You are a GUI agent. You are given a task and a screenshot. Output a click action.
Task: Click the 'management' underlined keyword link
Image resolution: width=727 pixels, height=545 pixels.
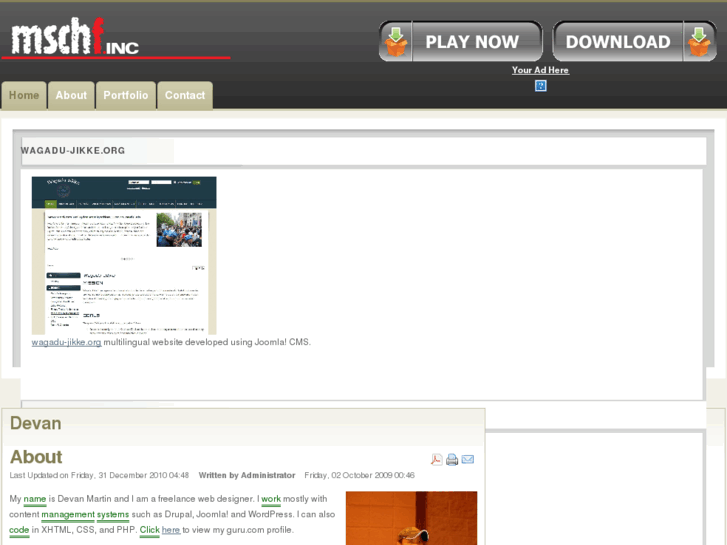[x=68, y=515]
